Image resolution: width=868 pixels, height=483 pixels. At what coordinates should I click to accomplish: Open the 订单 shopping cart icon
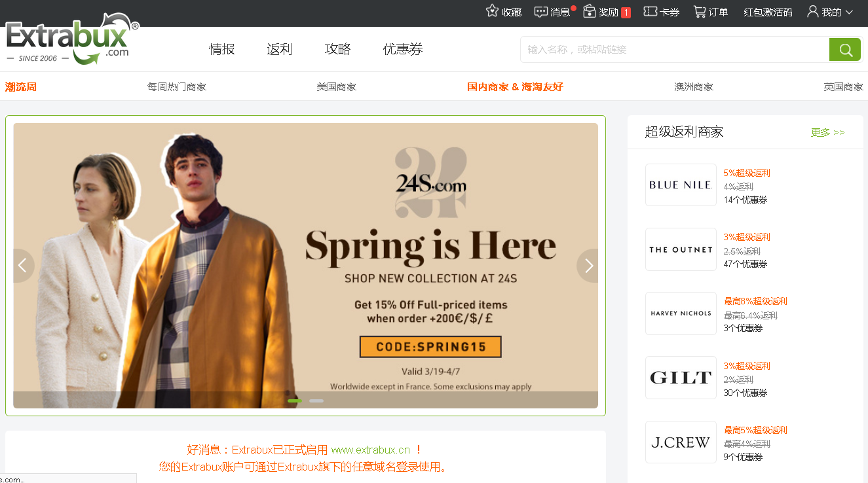pyautogui.click(x=700, y=12)
